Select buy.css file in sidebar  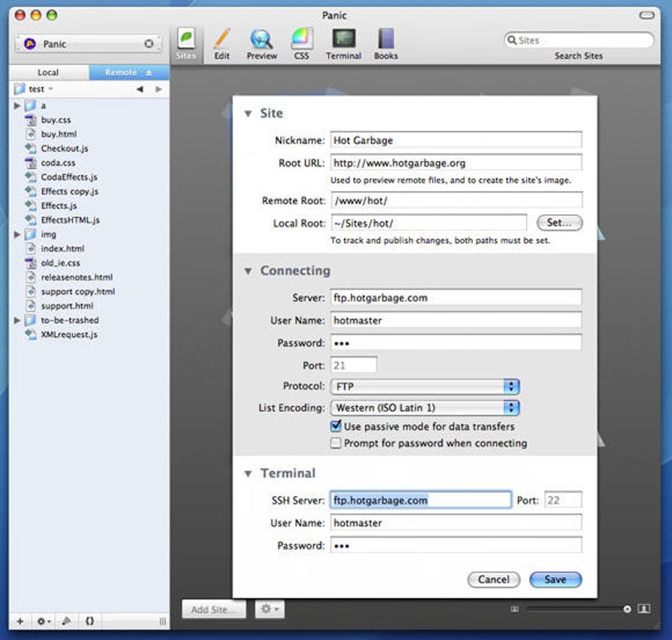coord(56,120)
